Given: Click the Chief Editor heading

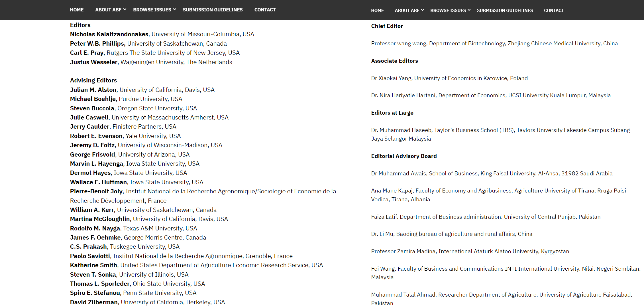Looking at the screenshot, I should 387,26.
